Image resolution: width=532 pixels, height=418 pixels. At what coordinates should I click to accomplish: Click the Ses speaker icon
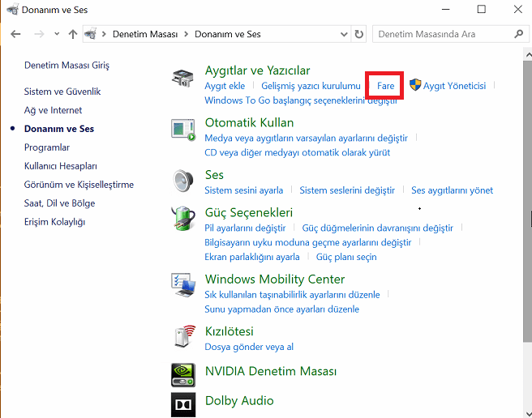click(183, 181)
